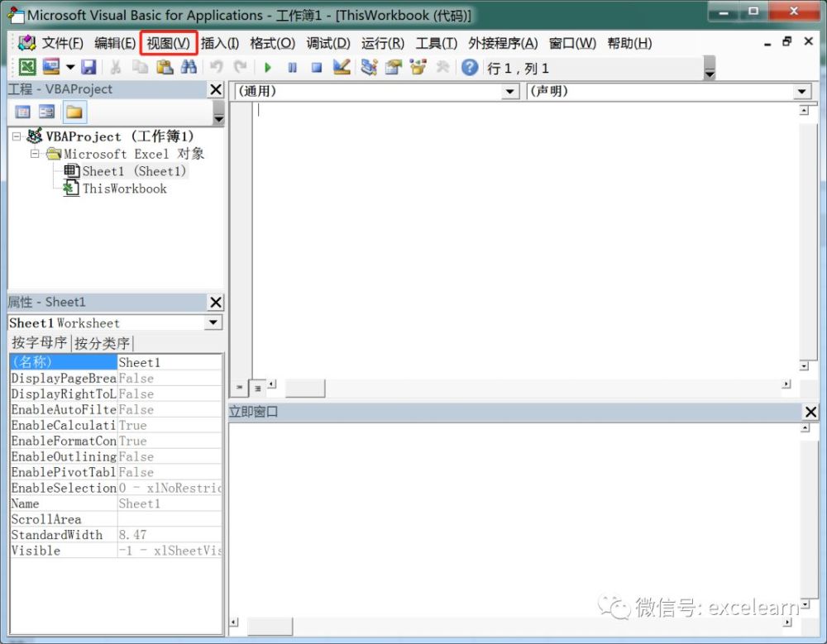Viewport: 827px width, 644px height.
Task: Click the Insert UserForm toolbar icon
Action: [x=51, y=67]
